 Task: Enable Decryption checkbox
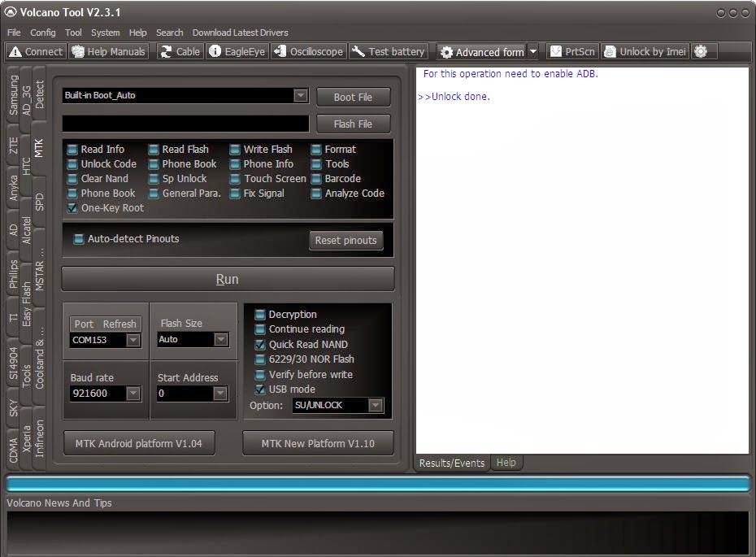click(260, 315)
